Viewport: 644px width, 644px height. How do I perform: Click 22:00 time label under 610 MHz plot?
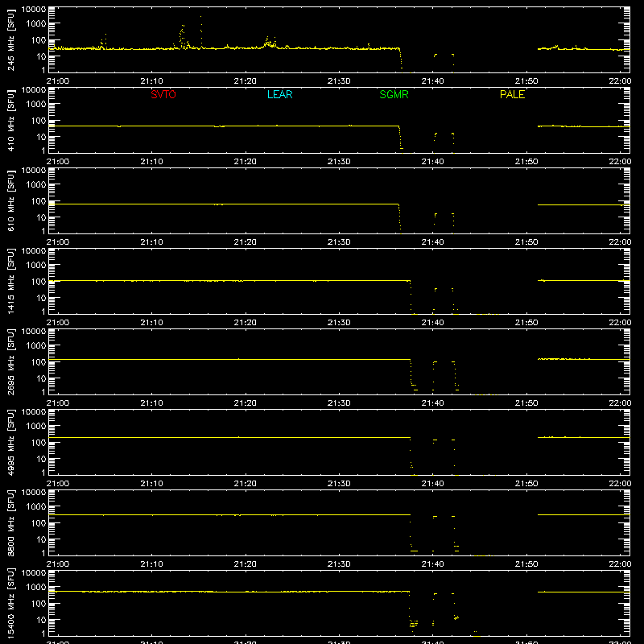point(620,242)
